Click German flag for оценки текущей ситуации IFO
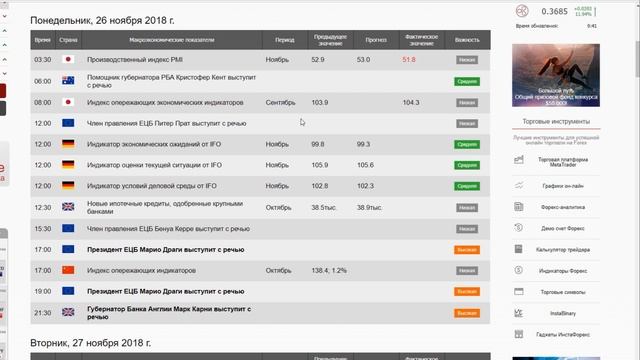The height and width of the screenshot is (360, 640). tap(68, 164)
